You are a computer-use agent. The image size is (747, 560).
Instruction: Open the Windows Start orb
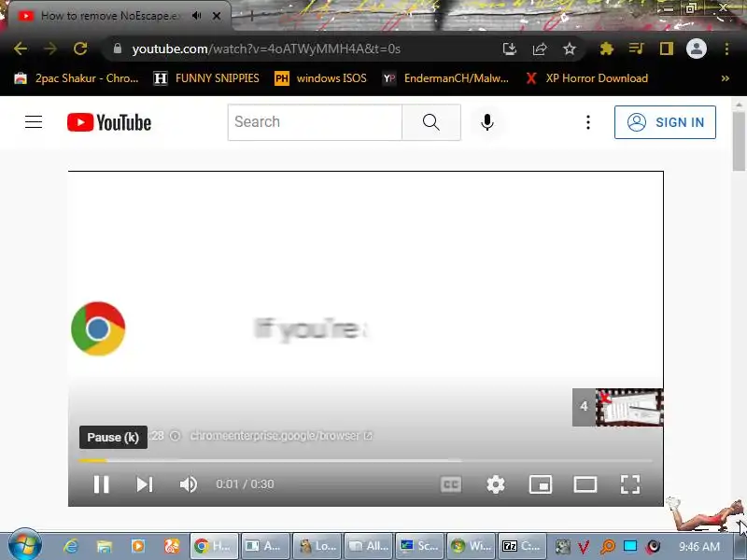(x=25, y=545)
